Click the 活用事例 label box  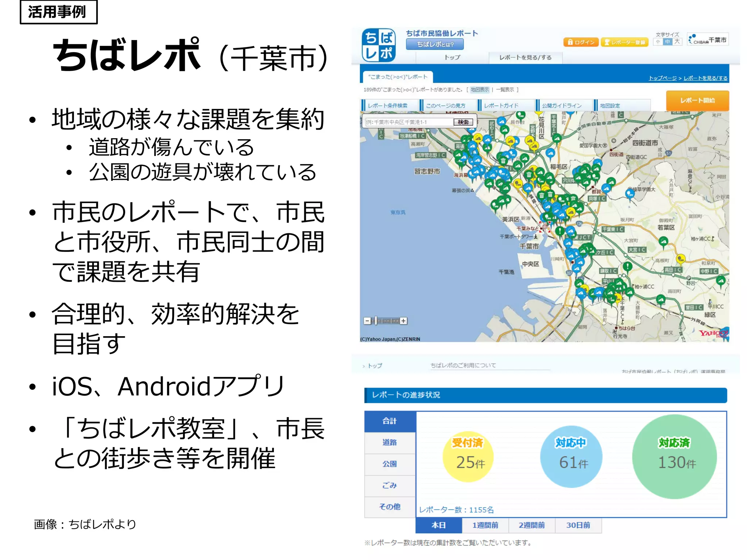(x=58, y=12)
